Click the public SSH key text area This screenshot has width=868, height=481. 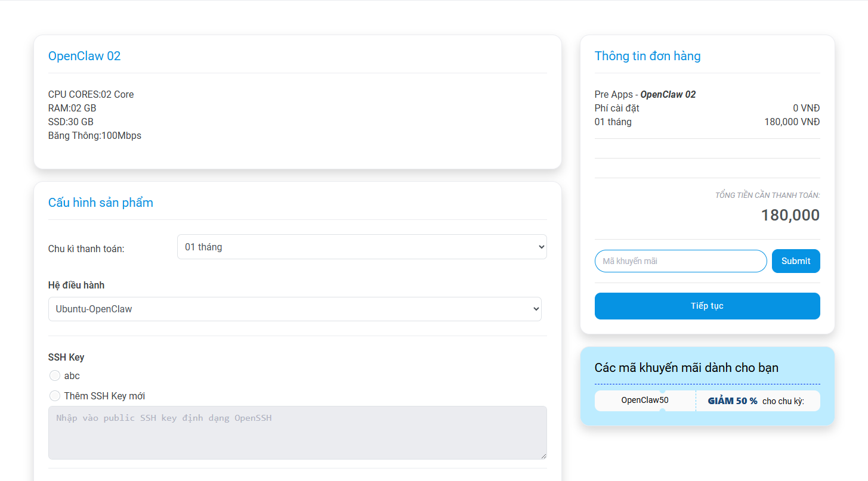tap(297, 433)
